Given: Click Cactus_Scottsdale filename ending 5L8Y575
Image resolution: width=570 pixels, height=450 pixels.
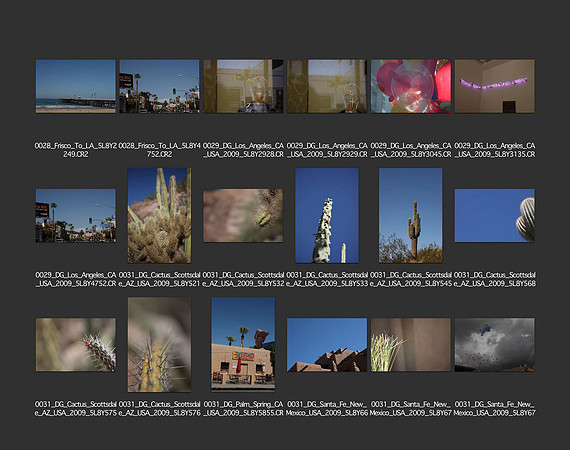Looking at the screenshot, I should (76, 408).
